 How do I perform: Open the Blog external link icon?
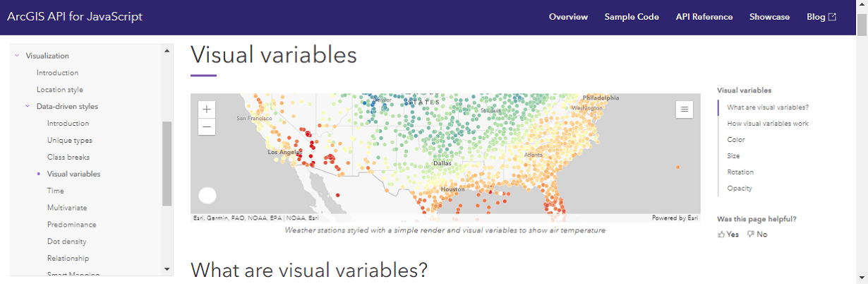pyautogui.click(x=832, y=17)
